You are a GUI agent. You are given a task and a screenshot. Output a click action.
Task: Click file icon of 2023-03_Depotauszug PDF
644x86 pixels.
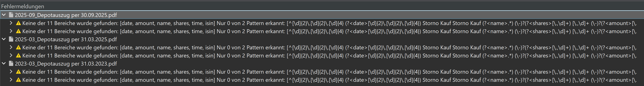tap(11, 64)
